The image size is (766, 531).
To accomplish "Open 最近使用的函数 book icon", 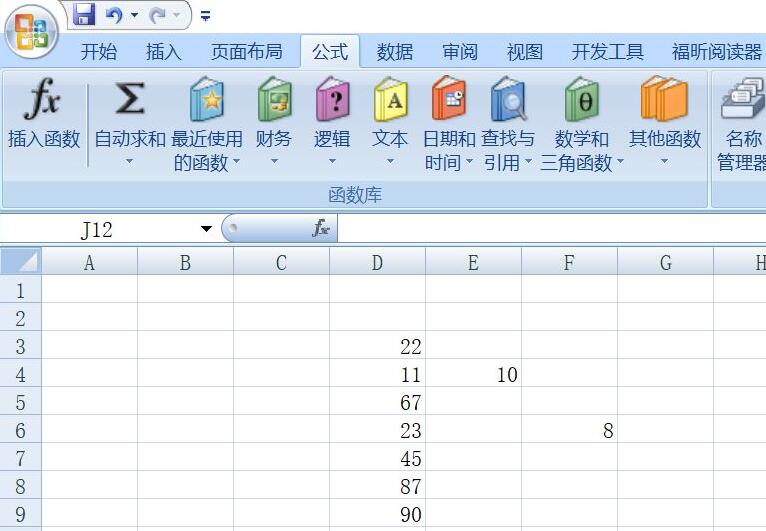I will click(207, 99).
